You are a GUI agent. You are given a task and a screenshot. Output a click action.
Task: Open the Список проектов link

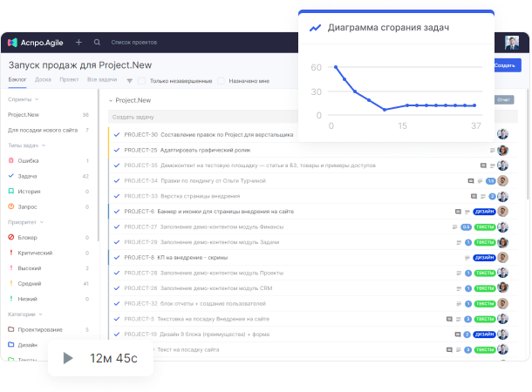click(x=133, y=42)
